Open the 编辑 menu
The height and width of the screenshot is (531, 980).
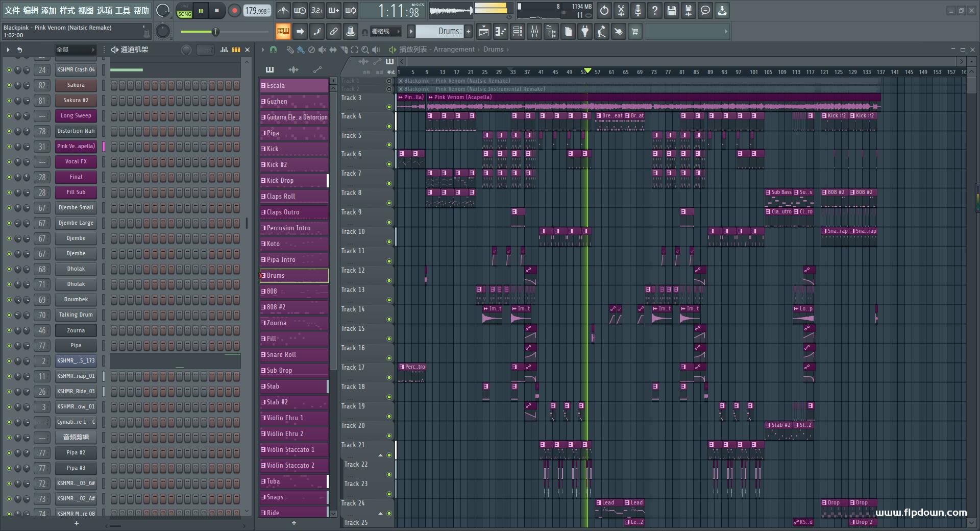point(31,10)
